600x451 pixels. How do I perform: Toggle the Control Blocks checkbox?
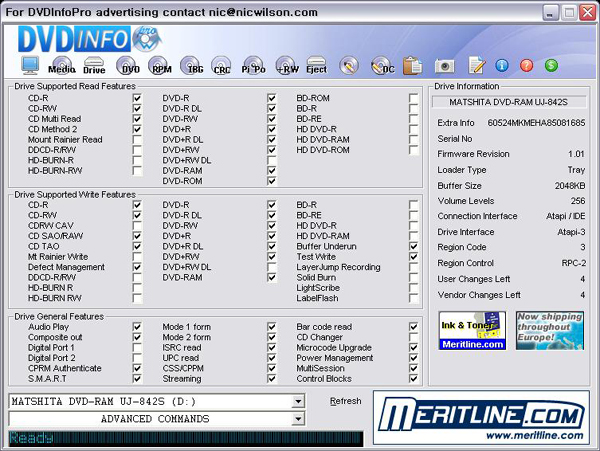coord(413,378)
